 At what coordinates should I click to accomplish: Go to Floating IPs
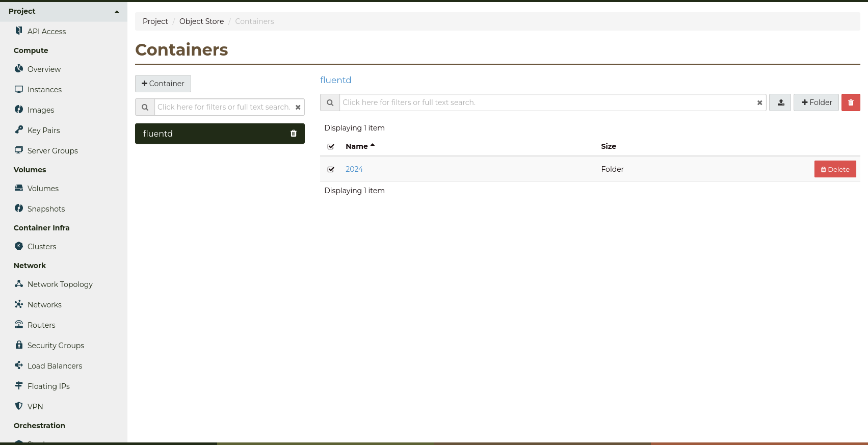coord(48,386)
